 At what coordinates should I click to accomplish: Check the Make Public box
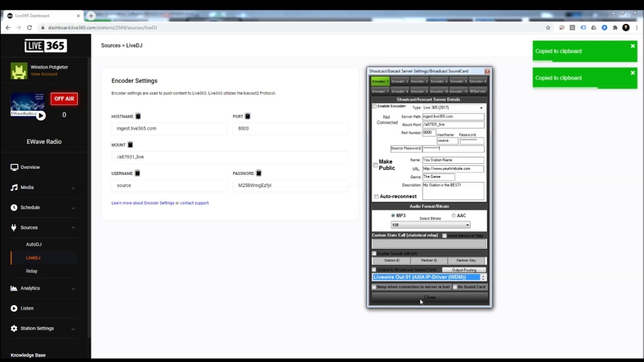coord(375,165)
